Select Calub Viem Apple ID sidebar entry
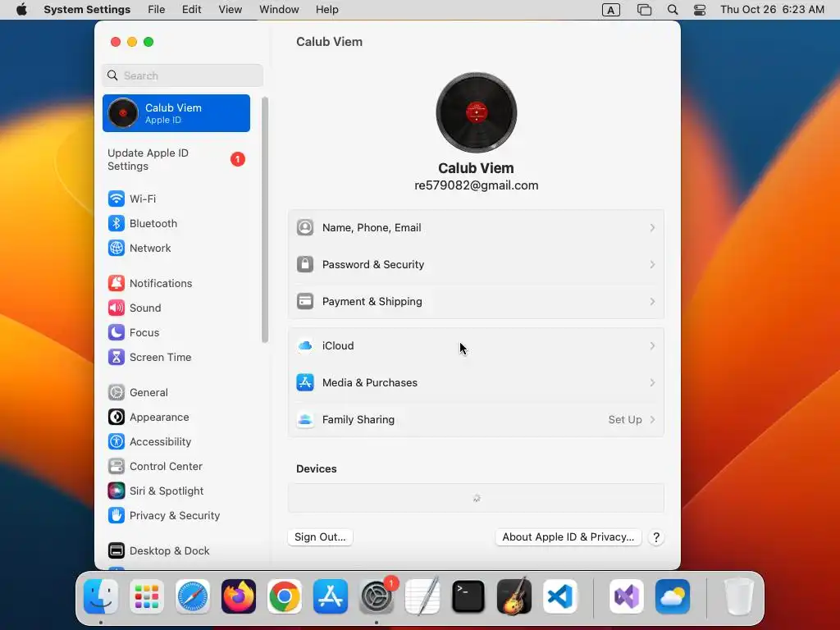 click(176, 113)
